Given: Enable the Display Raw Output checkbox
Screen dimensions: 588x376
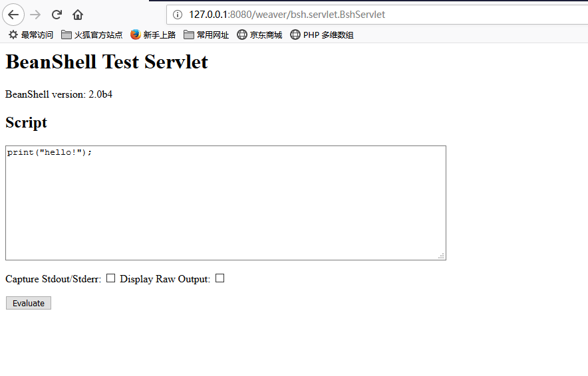Looking at the screenshot, I should 220,278.
